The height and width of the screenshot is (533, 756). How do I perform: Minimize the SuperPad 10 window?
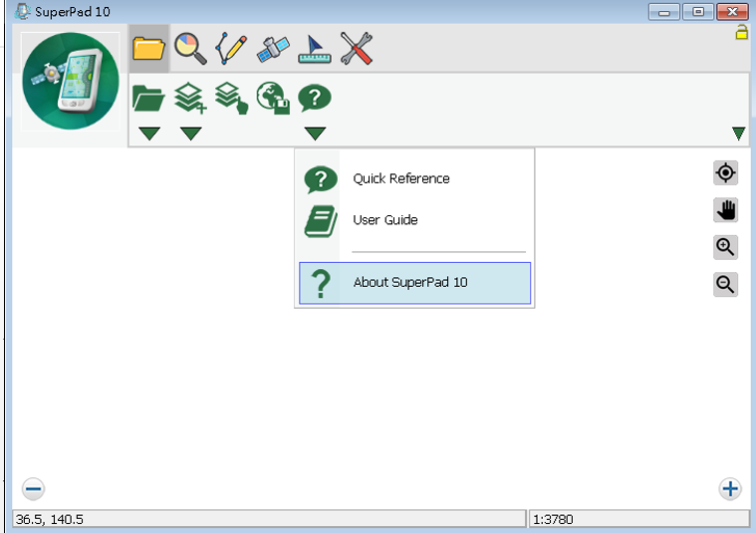tap(664, 12)
